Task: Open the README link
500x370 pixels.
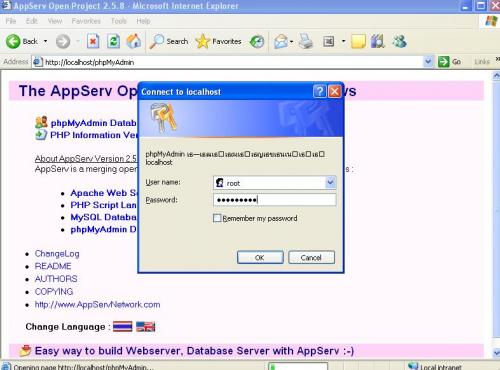Action: click(53, 266)
